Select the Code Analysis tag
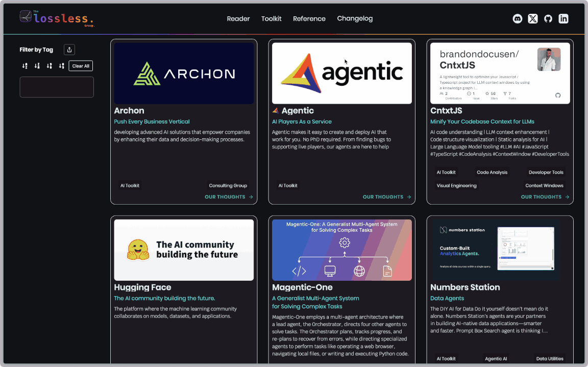588x367 pixels. point(492,173)
